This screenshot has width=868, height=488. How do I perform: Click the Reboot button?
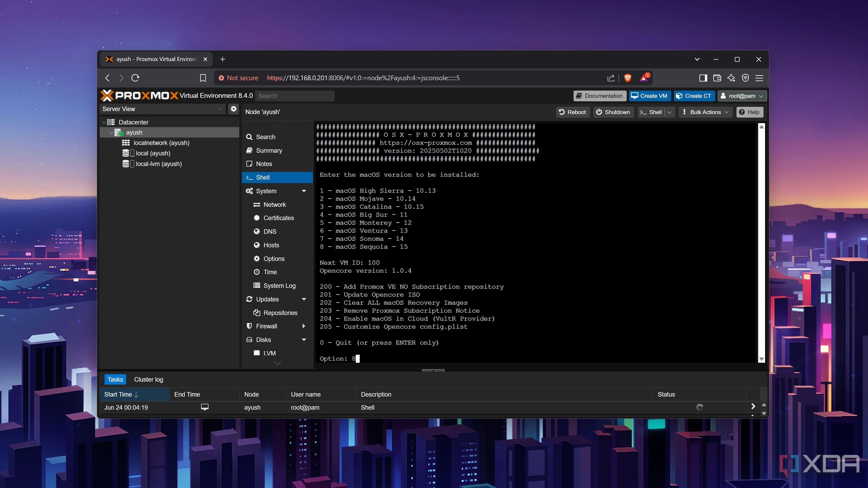click(x=573, y=112)
